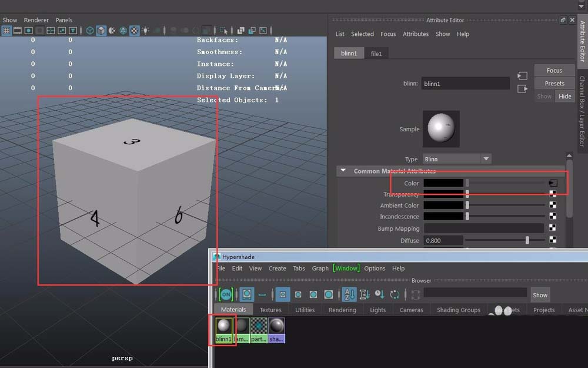Image resolution: width=588 pixels, height=368 pixels.
Task: Click the Diffuse checker map button
Action: (x=553, y=240)
